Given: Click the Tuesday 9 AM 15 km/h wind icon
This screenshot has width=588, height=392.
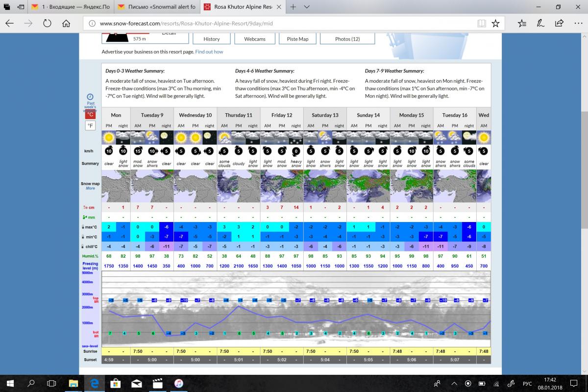Looking at the screenshot, I should [138, 150].
